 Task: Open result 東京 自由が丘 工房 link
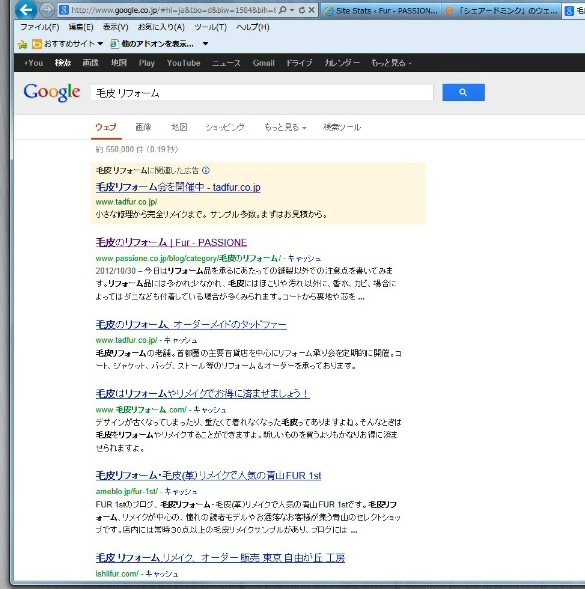(x=220, y=558)
